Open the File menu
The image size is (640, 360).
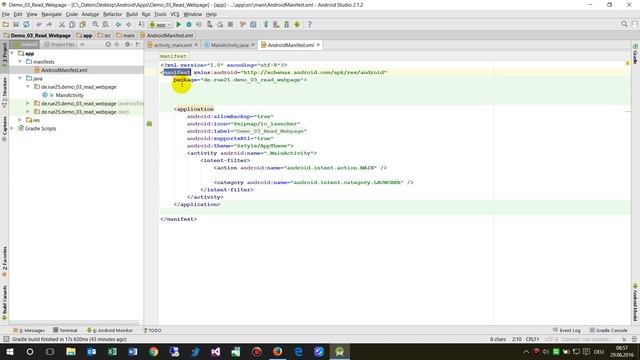coord(6,14)
